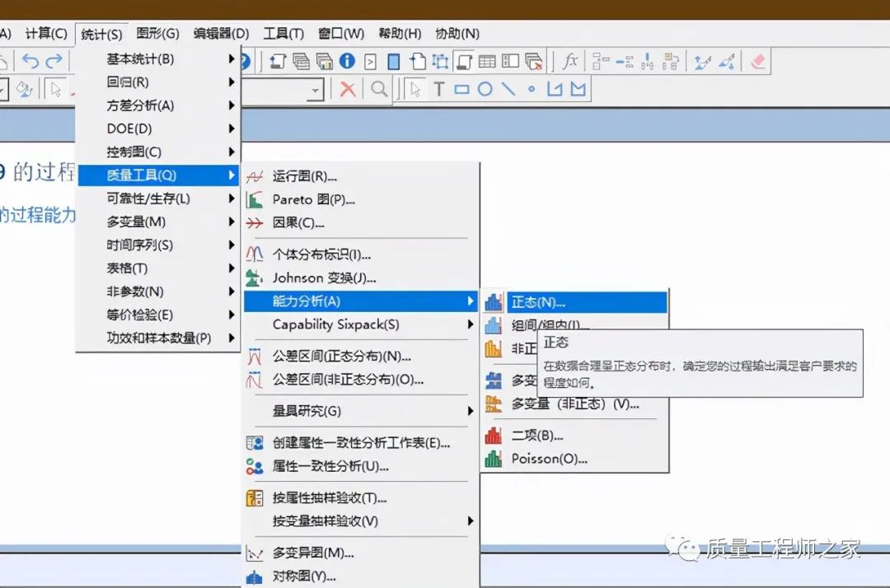This screenshot has width=890, height=588.
Task: Click the pink eraser toolbar icon
Action: pos(758,61)
